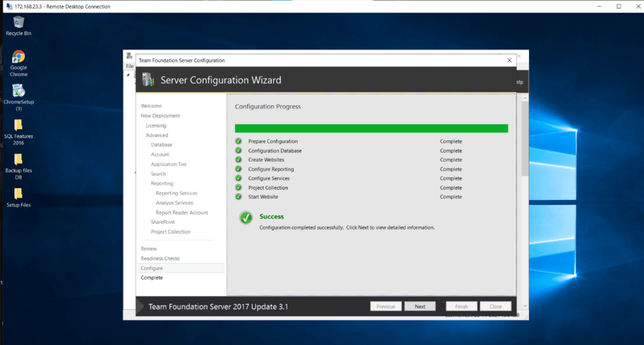
Task: Maximize the Remote Desktop Connection window
Action: [619, 6]
